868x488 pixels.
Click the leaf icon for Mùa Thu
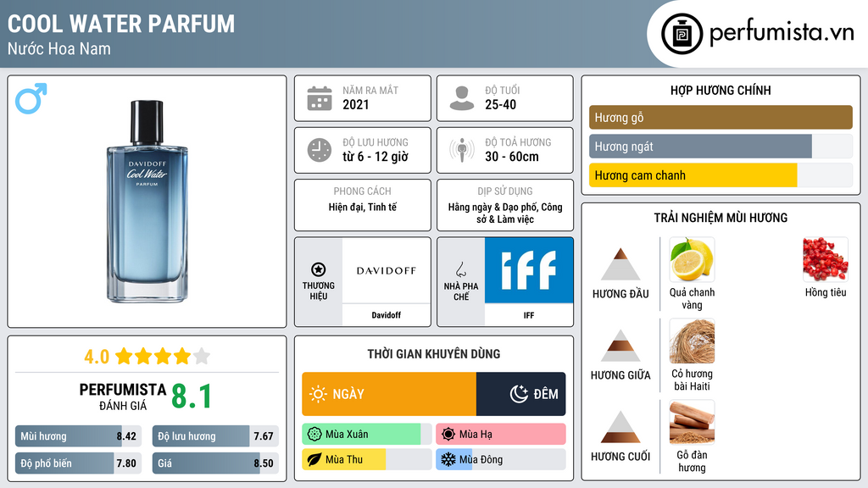314,459
